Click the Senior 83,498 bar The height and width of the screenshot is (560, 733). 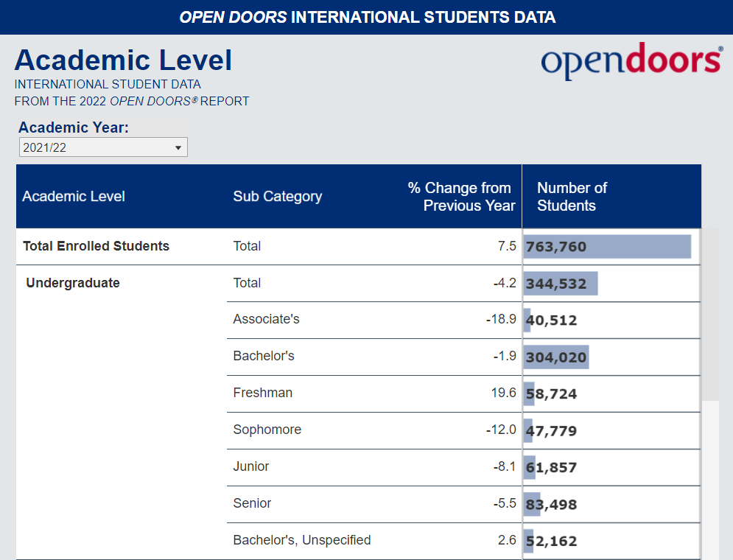click(x=532, y=505)
